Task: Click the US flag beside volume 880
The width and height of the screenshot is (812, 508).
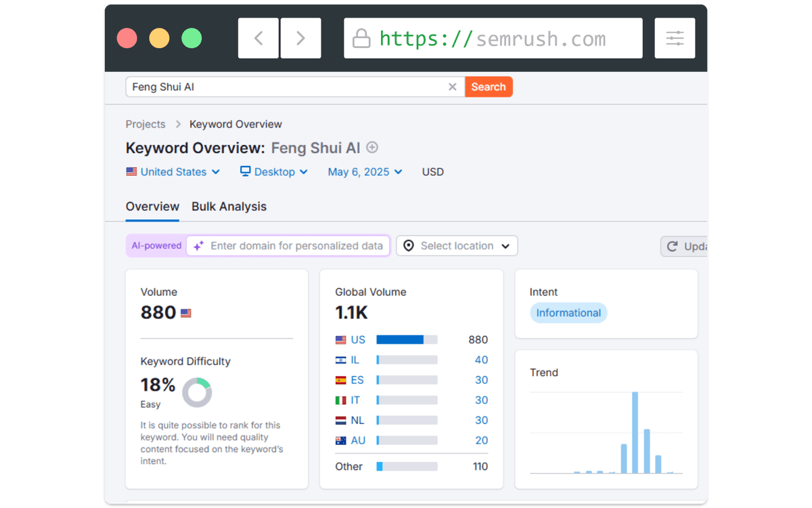Action: coord(186,314)
